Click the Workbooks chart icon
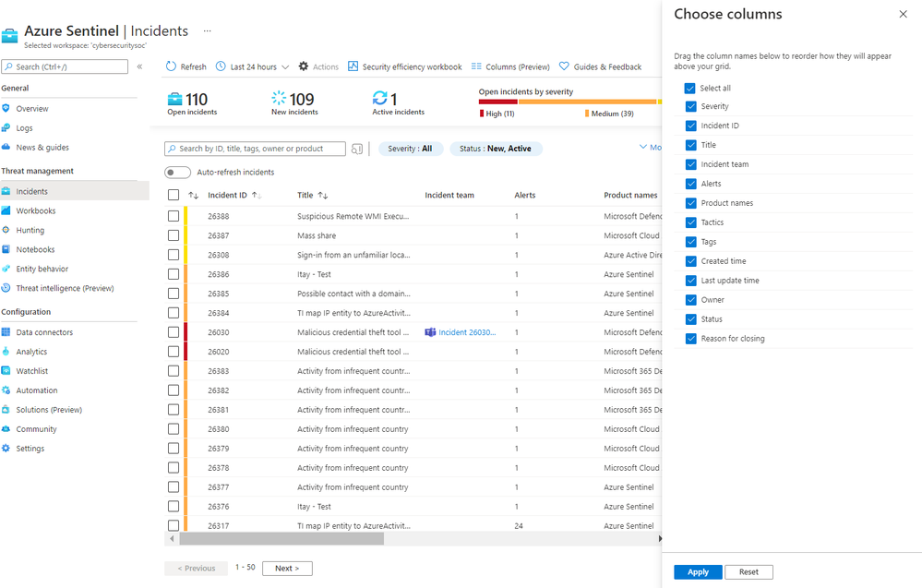This screenshot has height=588, width=922. click(6, 210)
